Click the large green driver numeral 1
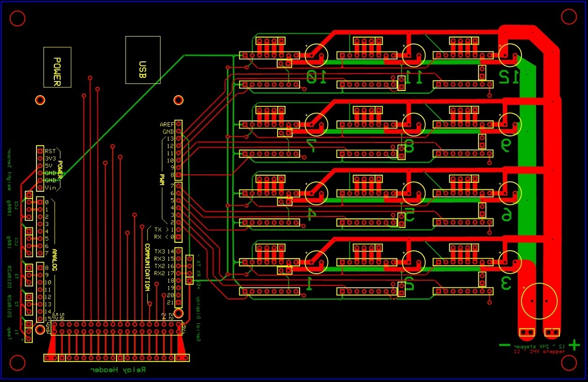This screenshot has height=382, width=588. (309, 283)
